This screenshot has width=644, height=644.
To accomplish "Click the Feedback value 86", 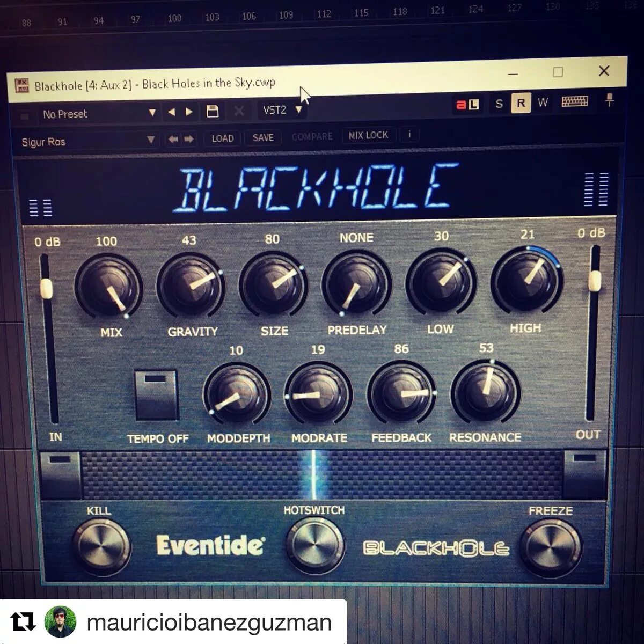I will tap(401, 349).
